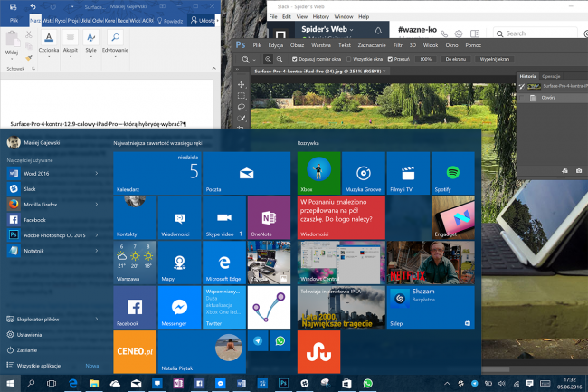Open the Muzyka Groove tile
Viewport: 588px width, 392px height.
tap(364, 173)
